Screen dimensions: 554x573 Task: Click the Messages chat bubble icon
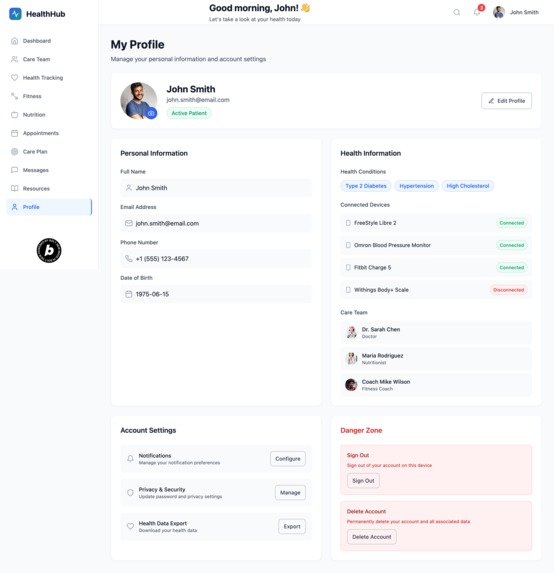coord(15,170)
